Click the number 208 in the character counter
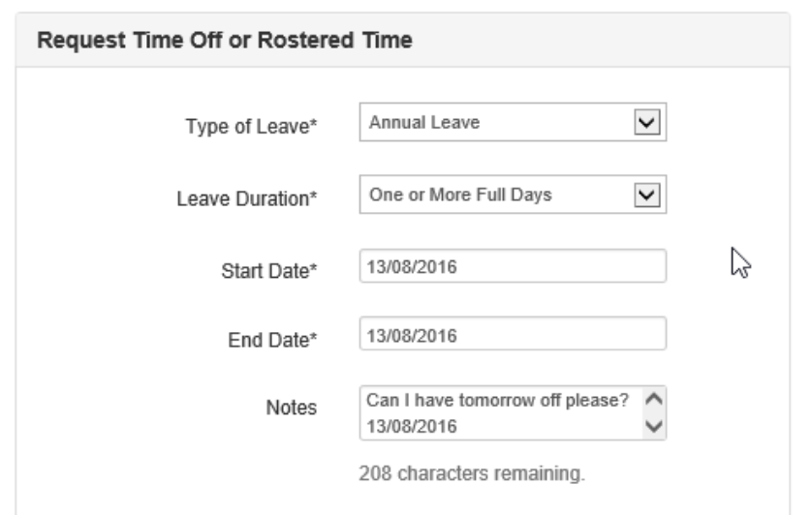Viewport: 812px width, 515px height. (372, 474)
